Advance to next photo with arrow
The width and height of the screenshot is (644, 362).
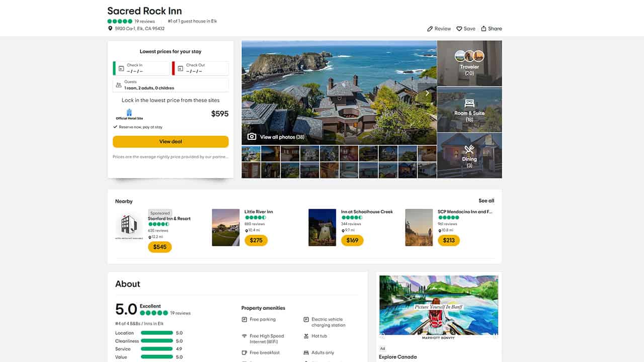(427, 93)
